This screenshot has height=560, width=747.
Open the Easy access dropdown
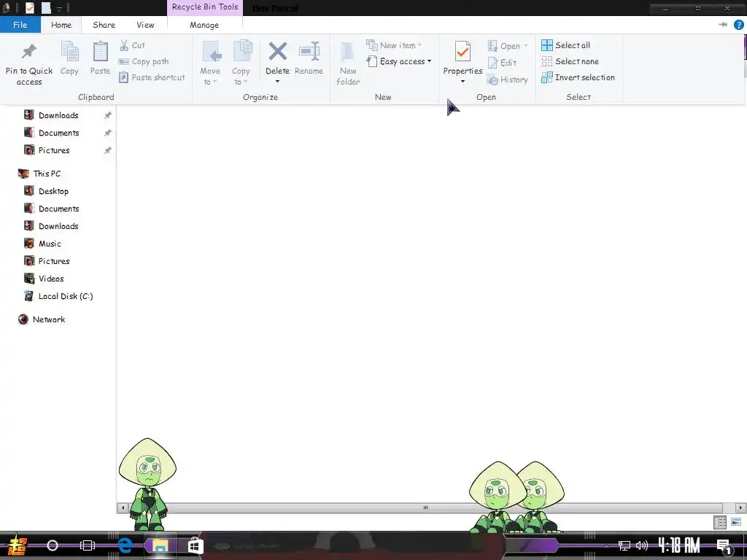[x=399, y=61]
